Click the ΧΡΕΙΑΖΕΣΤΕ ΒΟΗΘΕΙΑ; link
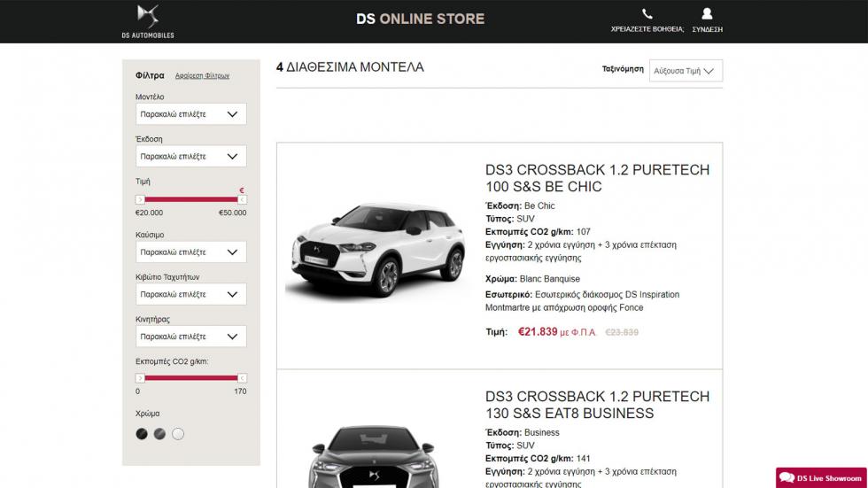The height and width of the screenshot is (488, 868). coord(647,29)
